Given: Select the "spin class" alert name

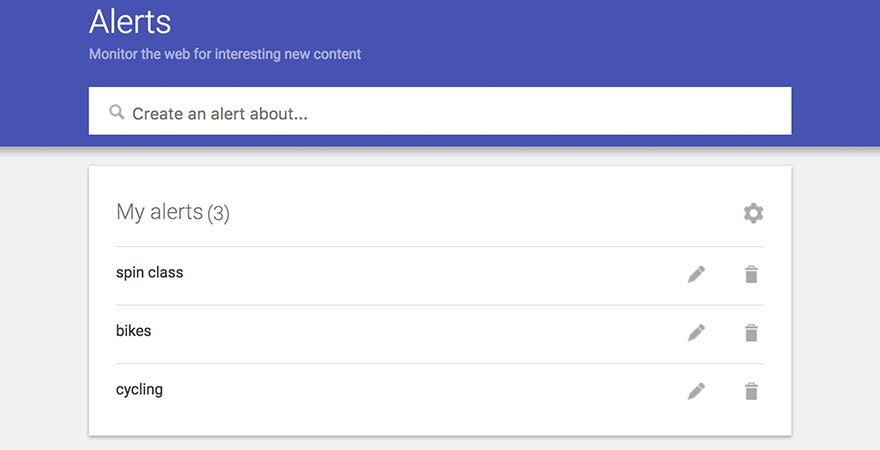Looking at the screenshot, I should (x=150, y=272).
